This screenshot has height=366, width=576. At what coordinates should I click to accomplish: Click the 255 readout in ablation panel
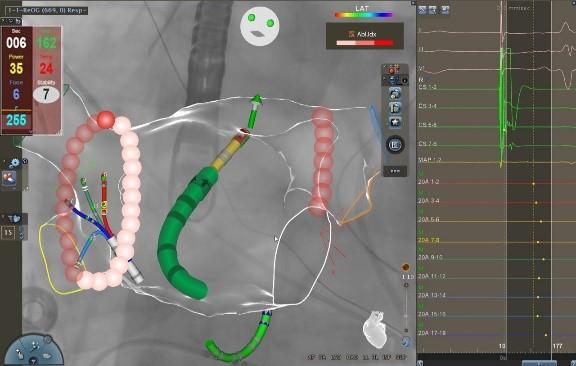click(16, 120)
